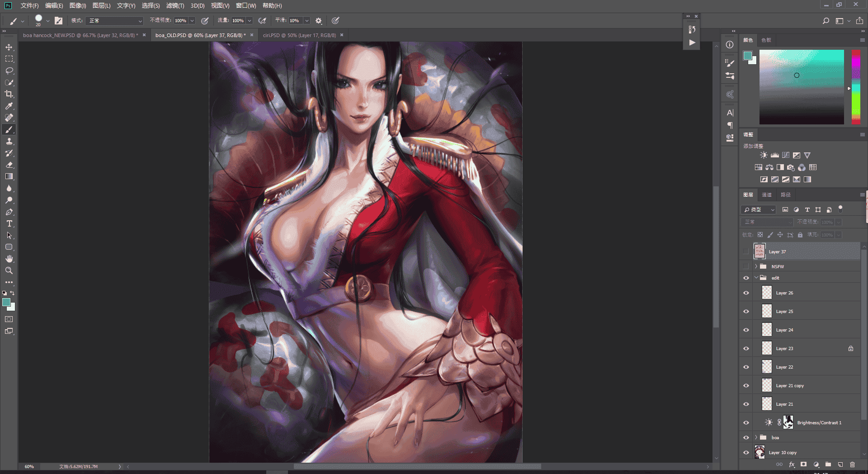The image size is (868, 474).
Task: Select the Pen tool
Action: (x=9, y=212)
